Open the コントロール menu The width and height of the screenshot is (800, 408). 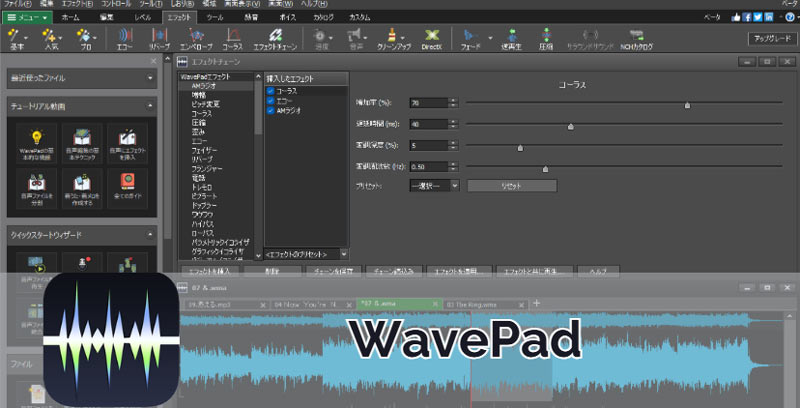click(x=116, y=4)
